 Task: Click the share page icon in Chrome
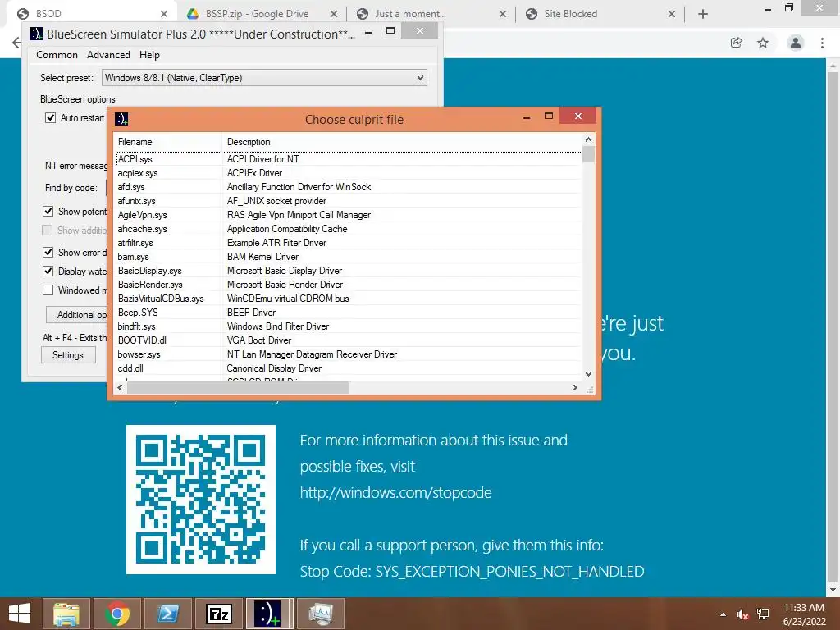click(737, 43)
